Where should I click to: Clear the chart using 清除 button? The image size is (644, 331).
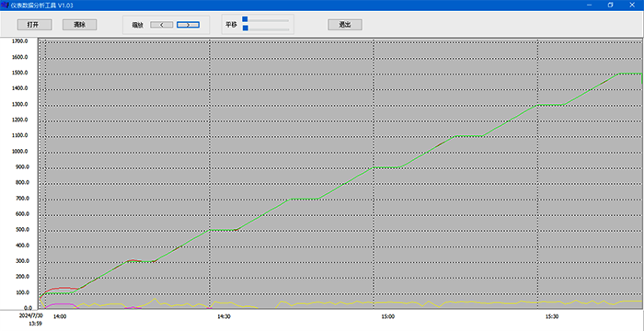(80, 25)
